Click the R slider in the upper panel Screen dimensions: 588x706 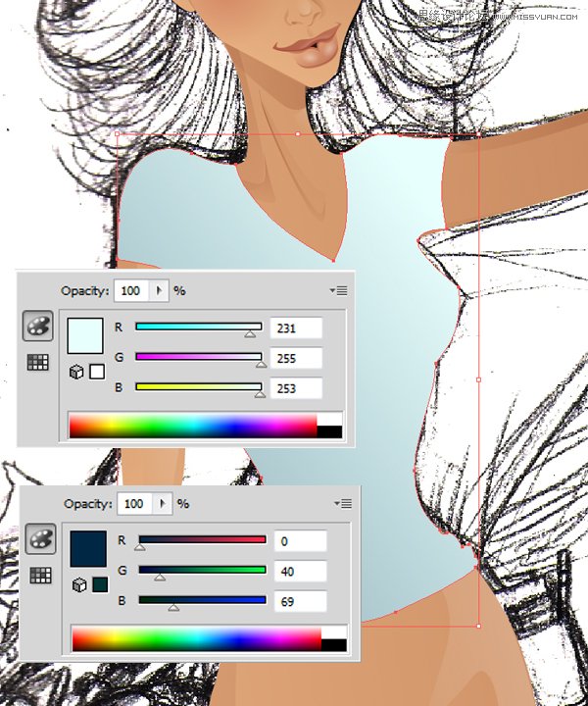[198, 327]
